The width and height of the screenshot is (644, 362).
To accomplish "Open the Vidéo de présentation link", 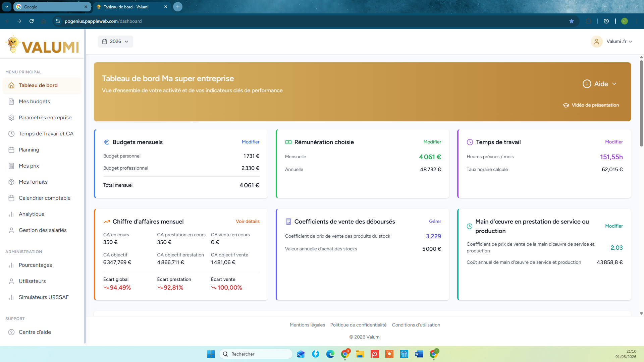I will pos(595,105).
